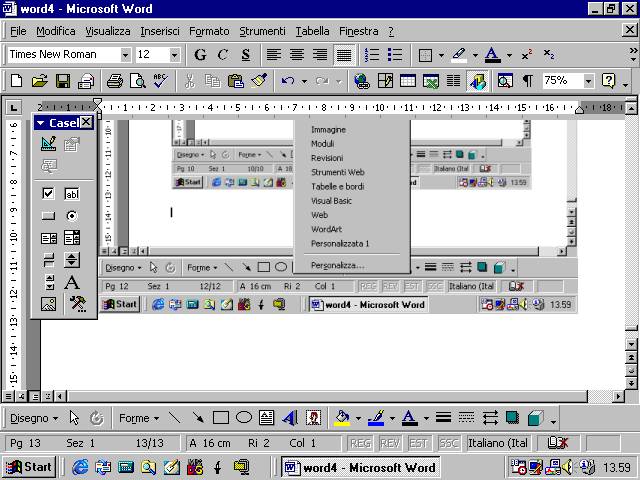640x480 pixels.
Task: Open the Inserisci menu
Action: pos(160,31)
